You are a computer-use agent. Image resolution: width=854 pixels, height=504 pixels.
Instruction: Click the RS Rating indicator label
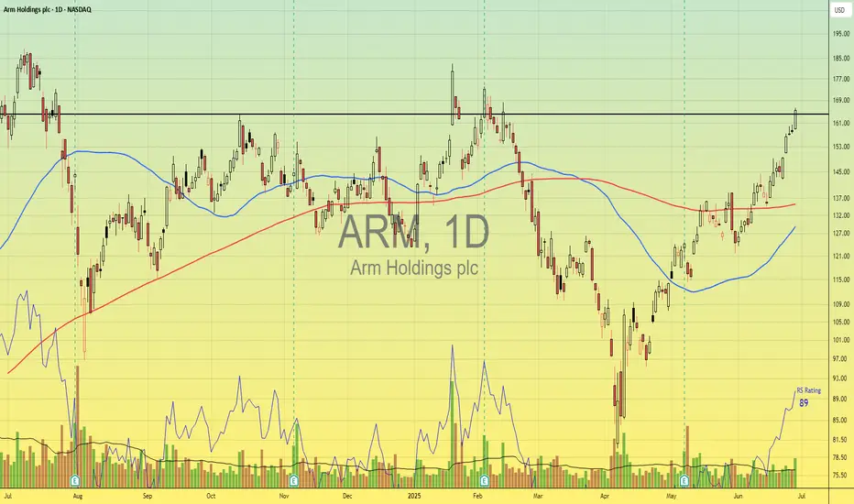pyautogui.click(x=809, y=390)
